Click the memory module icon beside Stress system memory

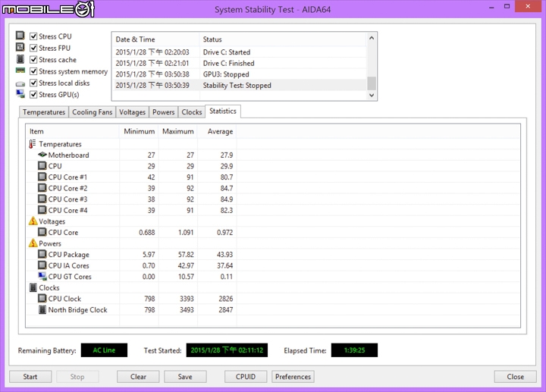[x=20, y=71]
